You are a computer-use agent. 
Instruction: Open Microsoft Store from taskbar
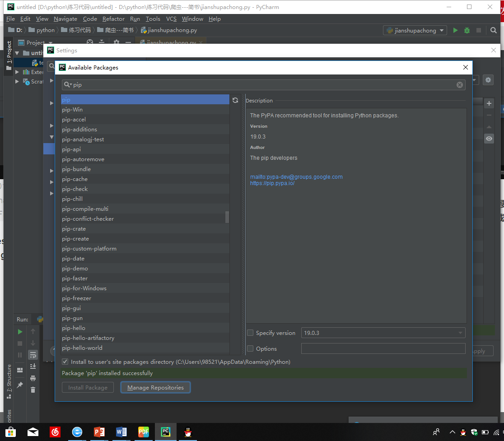(10, 432)
